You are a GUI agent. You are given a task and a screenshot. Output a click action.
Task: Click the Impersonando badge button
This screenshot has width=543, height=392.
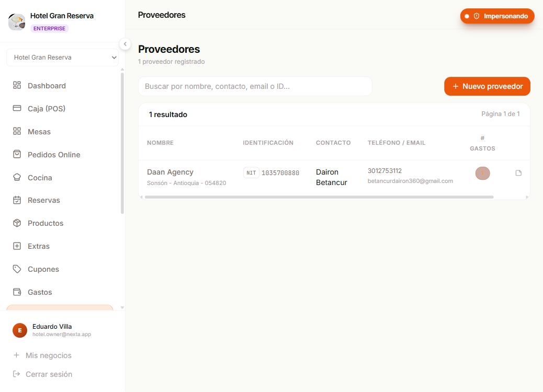pos(497,16)
